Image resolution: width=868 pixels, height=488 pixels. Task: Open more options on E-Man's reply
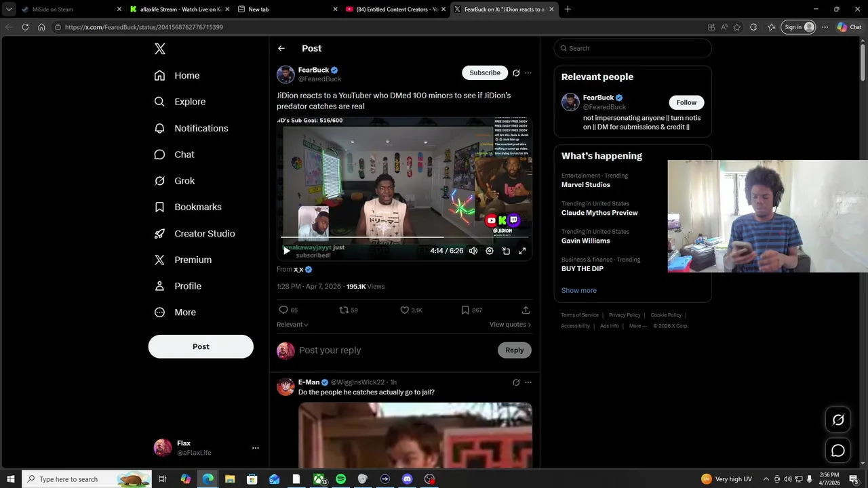point(528,382)
